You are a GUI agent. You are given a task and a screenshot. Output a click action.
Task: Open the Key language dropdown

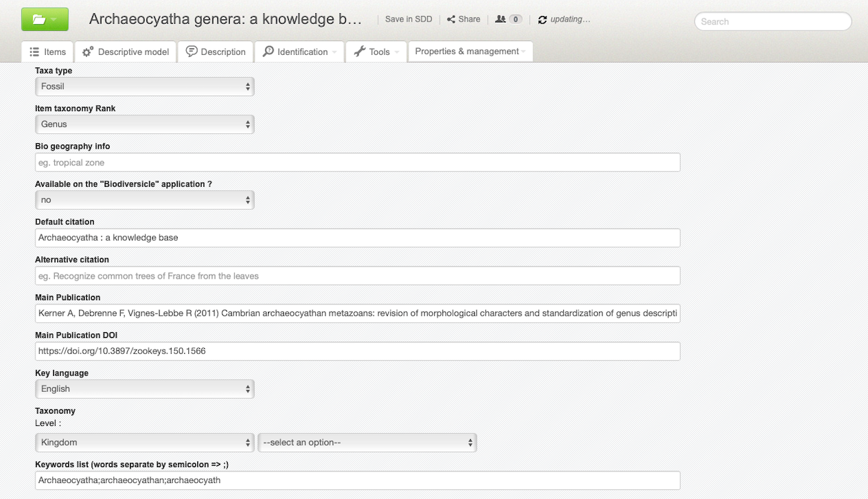point(144,389)
